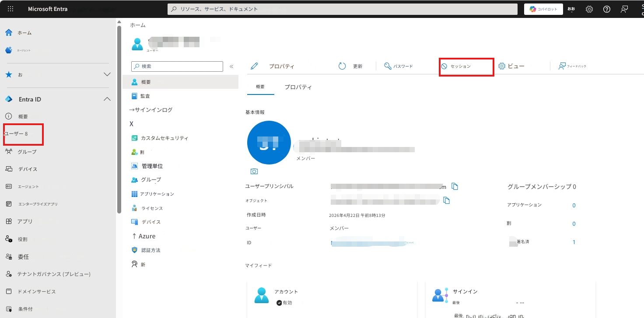Select 概要 in the user menu
The height and width of the screenshot is (318, 644).
click(181, 82)
